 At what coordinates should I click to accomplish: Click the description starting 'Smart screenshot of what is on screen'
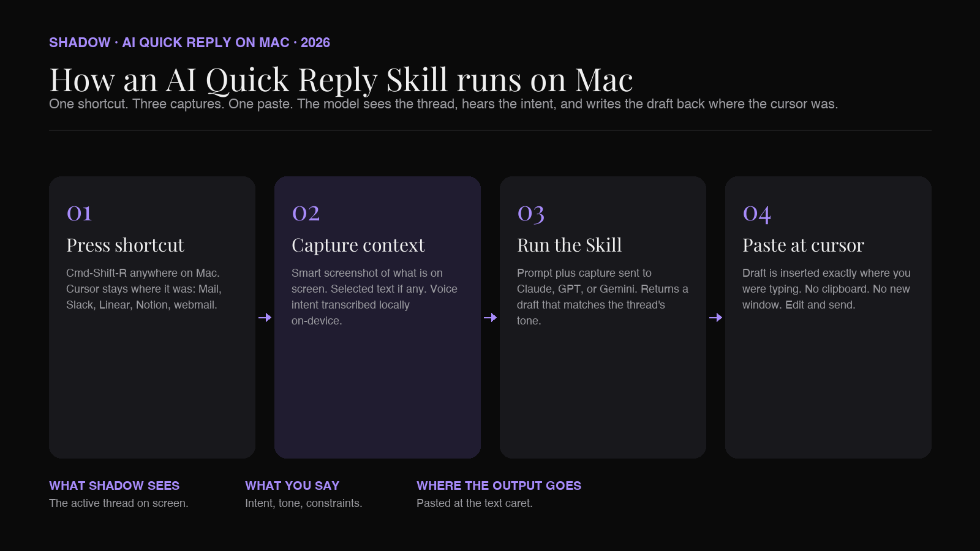tap(375, 297)
